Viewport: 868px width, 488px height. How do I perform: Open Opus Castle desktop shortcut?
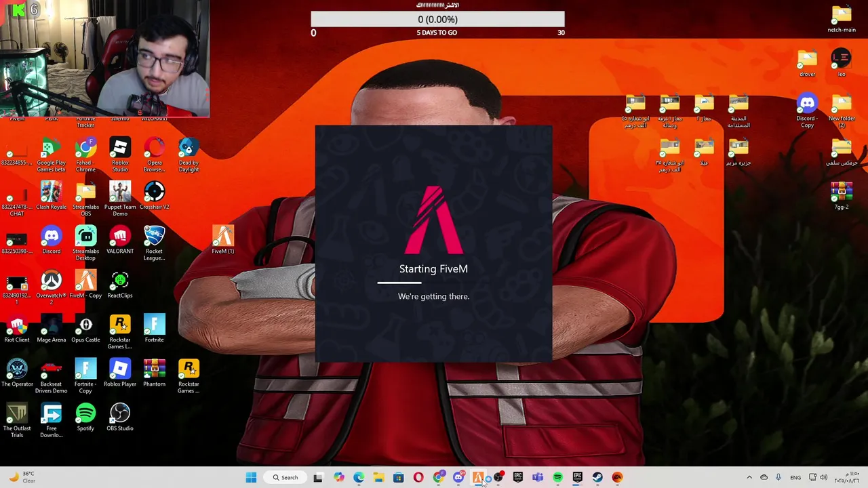pos(85,328)
